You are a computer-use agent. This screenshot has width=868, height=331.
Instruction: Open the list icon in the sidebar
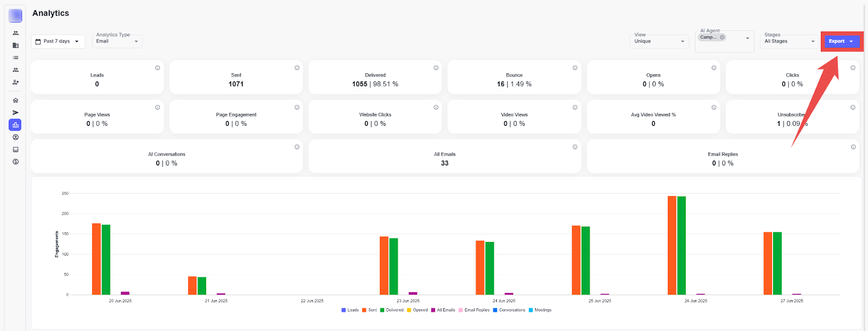(16, 58)
